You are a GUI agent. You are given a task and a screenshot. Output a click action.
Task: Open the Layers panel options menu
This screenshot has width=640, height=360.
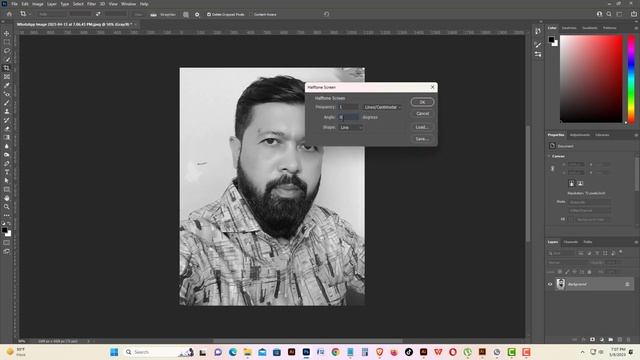636,242
